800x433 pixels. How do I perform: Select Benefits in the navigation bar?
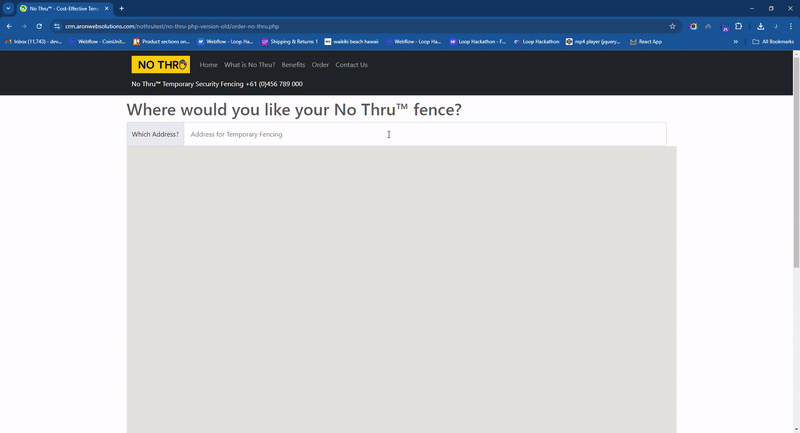pos(293,65)
